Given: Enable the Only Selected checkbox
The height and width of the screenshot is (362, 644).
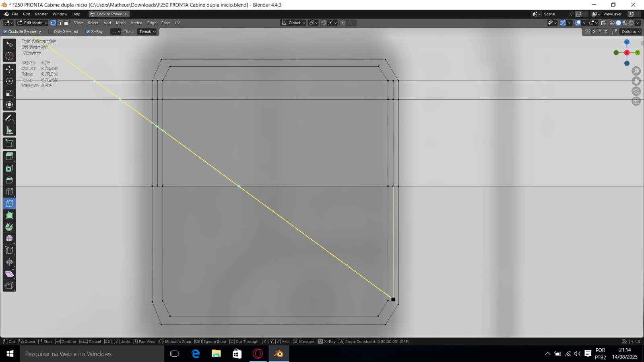Looking at the screenshot, I should (x=50, y=31).
